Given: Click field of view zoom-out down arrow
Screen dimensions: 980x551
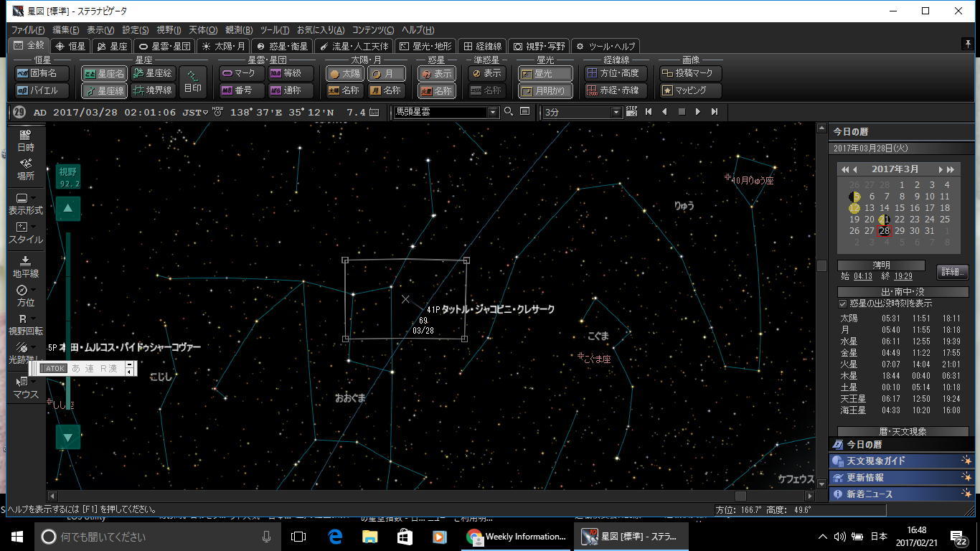Looking at the screenshot, I should [x=68, y=437].
